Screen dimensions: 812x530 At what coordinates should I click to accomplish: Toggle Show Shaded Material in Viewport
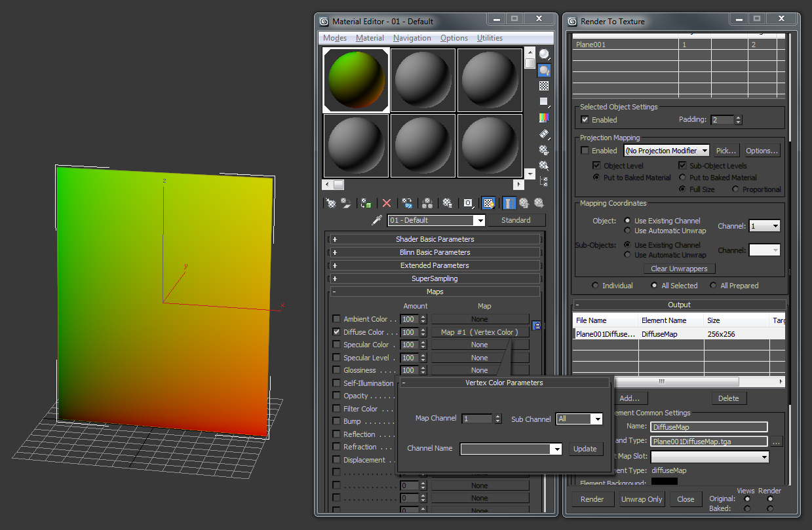coord(488,203)
